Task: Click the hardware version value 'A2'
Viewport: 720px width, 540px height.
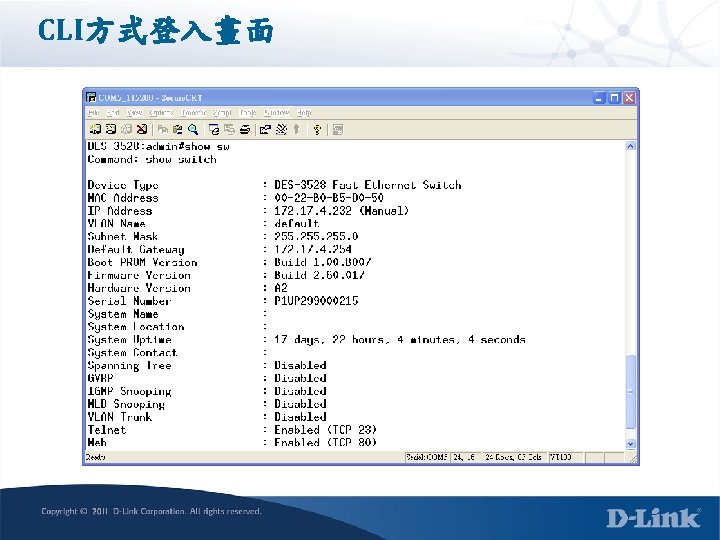Action: 281,288
